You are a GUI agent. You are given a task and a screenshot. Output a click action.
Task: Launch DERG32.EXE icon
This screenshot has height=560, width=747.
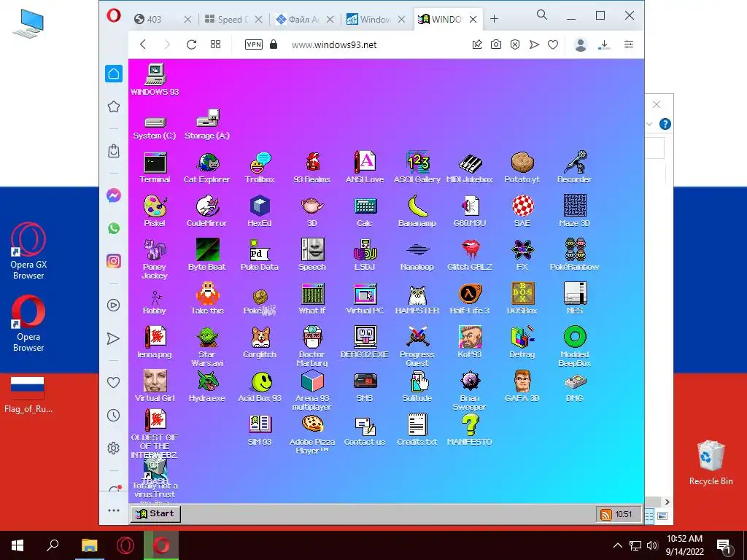(365, 338)
